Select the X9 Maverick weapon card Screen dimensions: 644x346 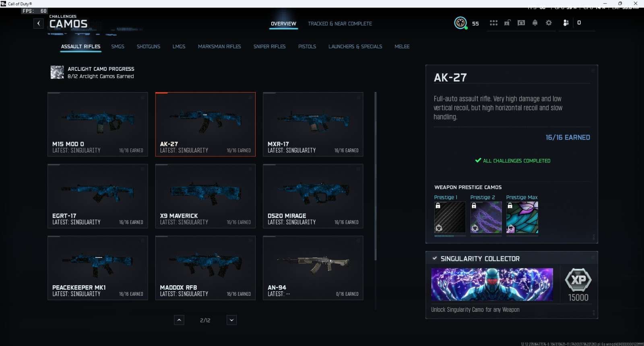(x=205, y=196)
